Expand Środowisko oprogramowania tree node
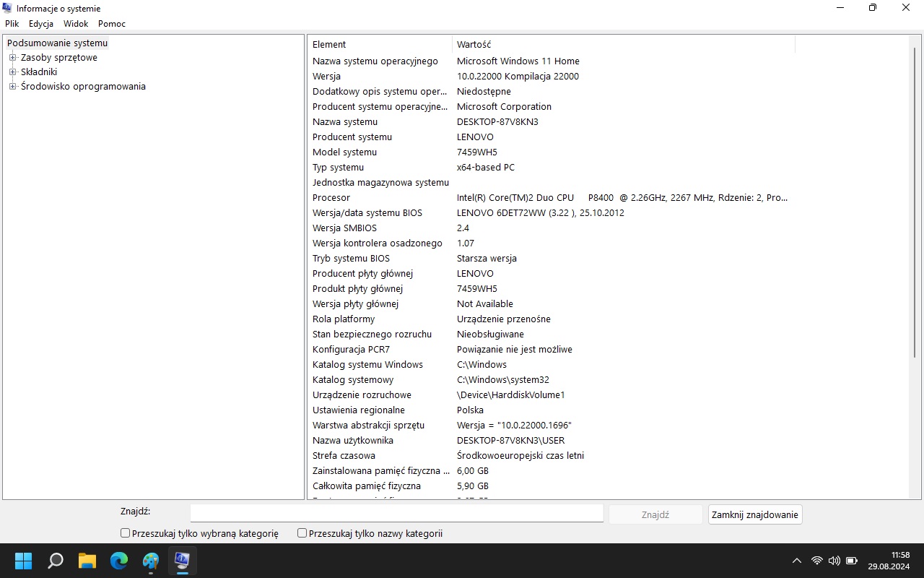The width and height of the screenshot is (924, 578). 12,87
